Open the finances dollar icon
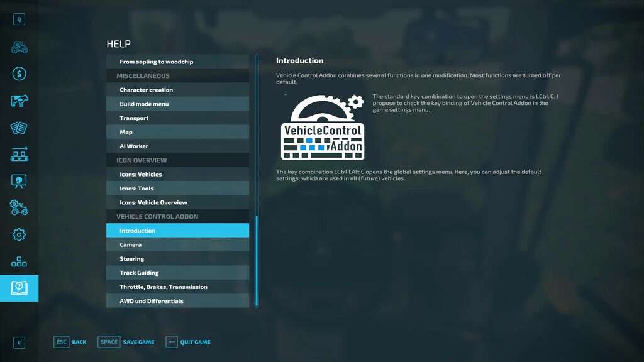The image size is (644, 362). point(19,74)
